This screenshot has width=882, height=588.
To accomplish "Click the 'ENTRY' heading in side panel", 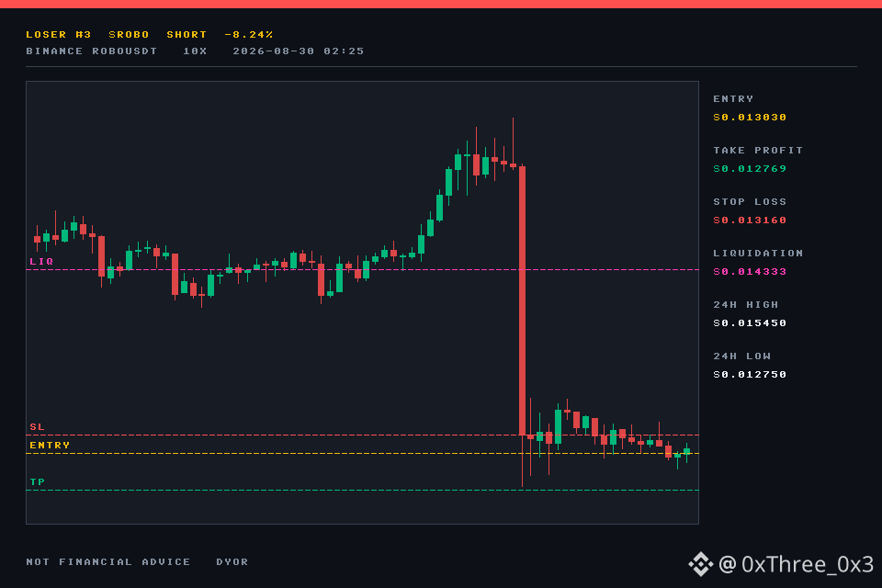I will pos(733,99).
